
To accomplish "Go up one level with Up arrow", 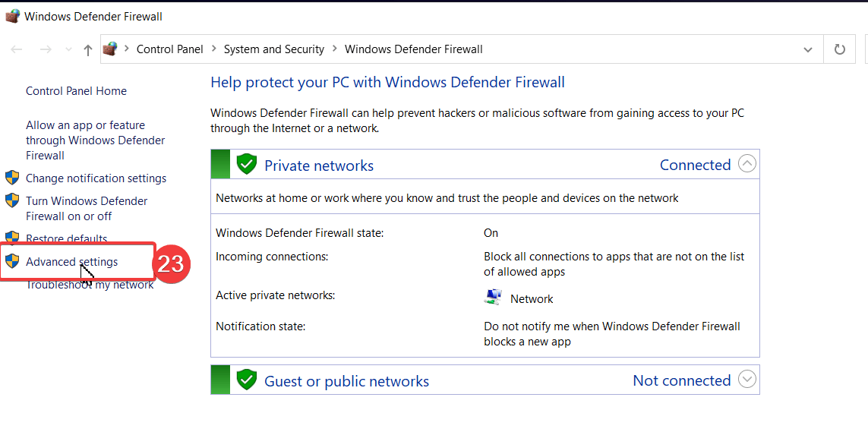I will 87,50.
